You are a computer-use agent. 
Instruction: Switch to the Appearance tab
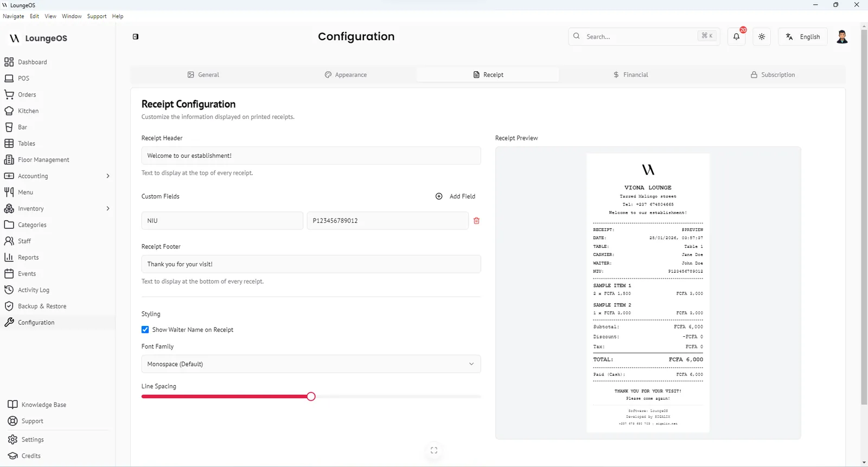coord(346,75)
